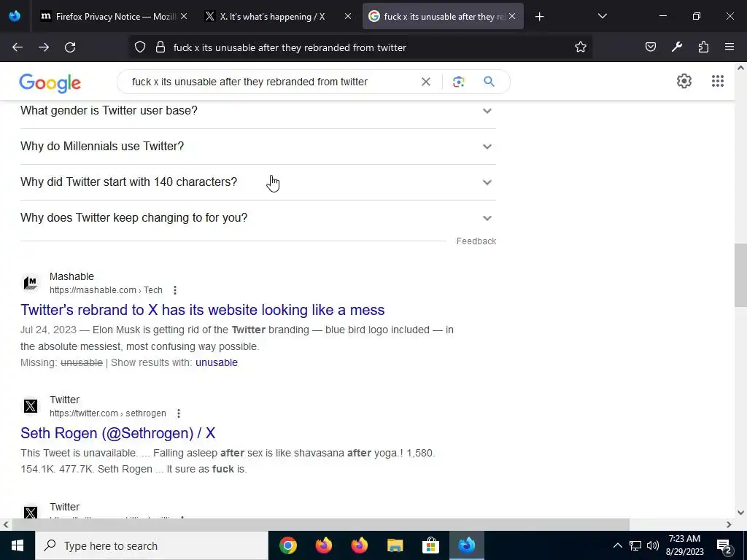The height and width of the screenshot is (560, 747).
Task: Click the Feedback link
Action: pos(476,241)
